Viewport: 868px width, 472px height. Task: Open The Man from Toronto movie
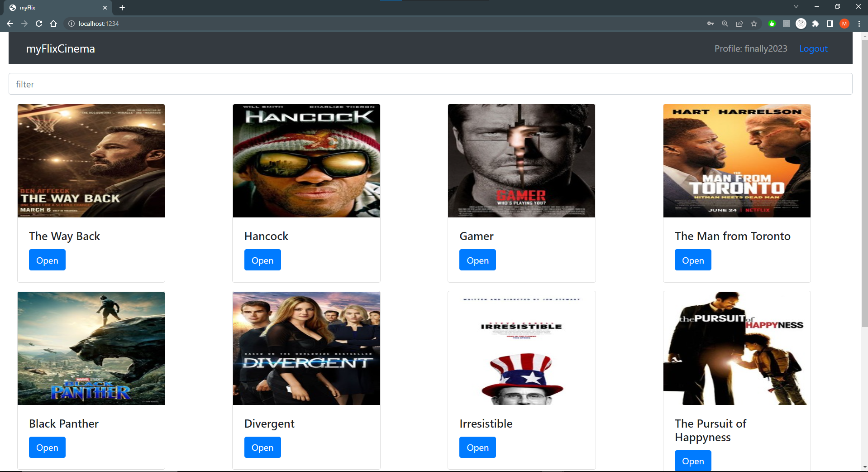693,260
